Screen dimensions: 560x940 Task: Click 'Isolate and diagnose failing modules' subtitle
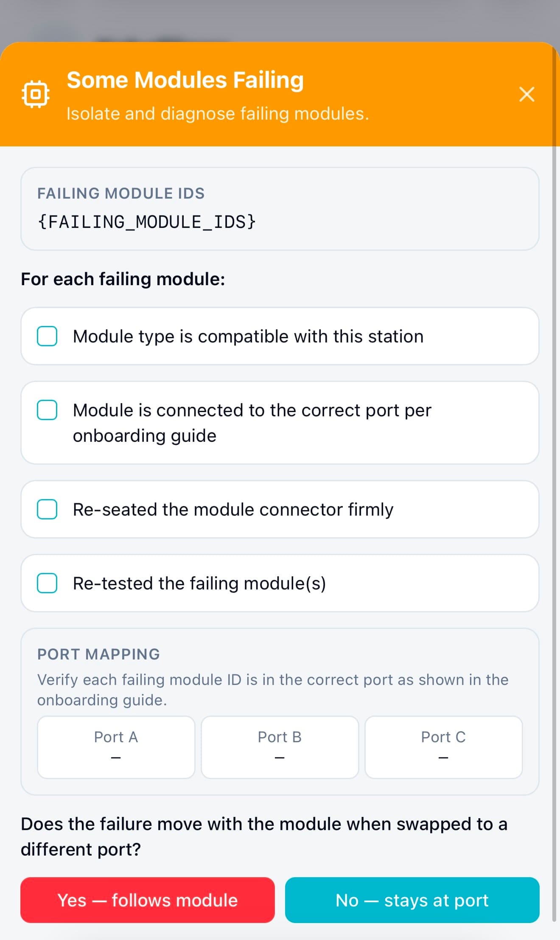tap(218, 114)
